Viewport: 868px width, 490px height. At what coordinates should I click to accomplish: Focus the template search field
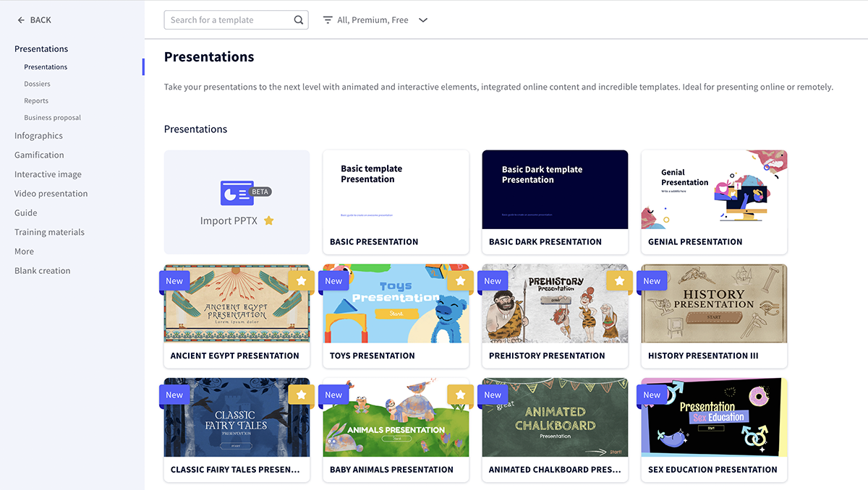click(x=230, y=20)
